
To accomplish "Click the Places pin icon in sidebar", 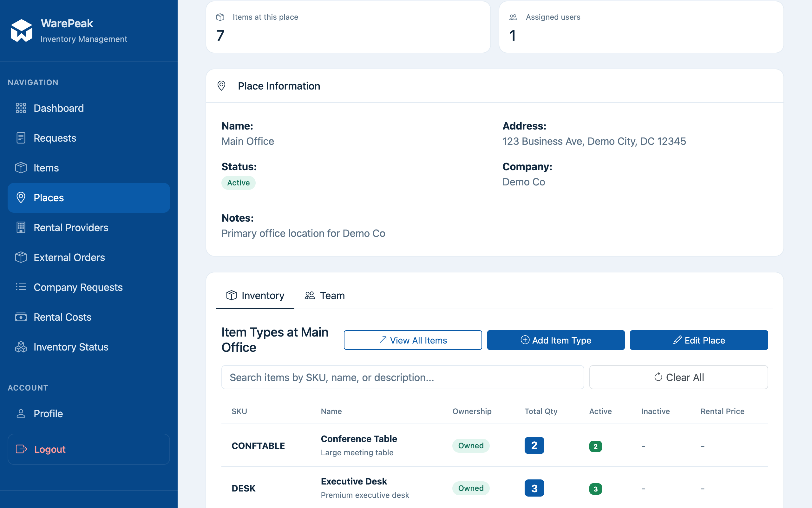I will (x=21, y=197).
